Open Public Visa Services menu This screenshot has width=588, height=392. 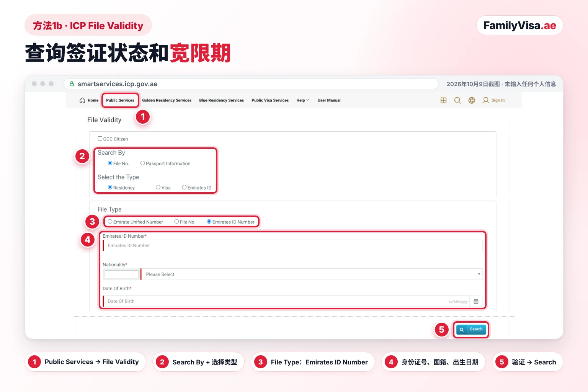coord(270,100)
